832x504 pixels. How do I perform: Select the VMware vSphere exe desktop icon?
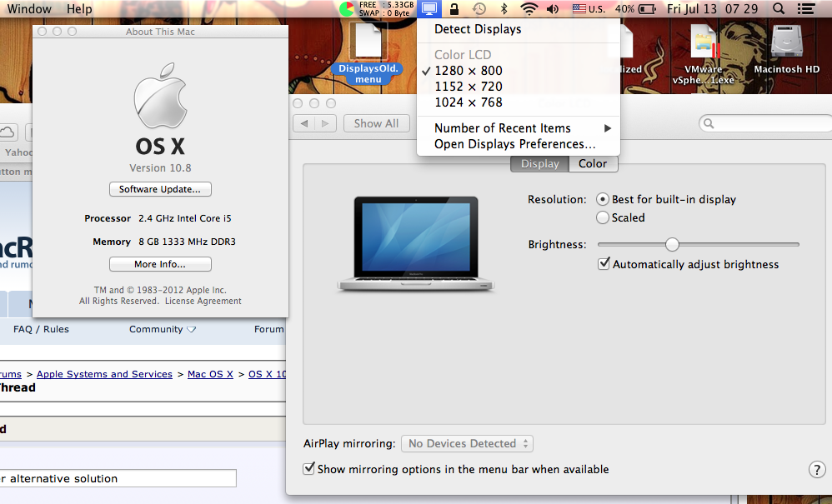tap(704, 55)
